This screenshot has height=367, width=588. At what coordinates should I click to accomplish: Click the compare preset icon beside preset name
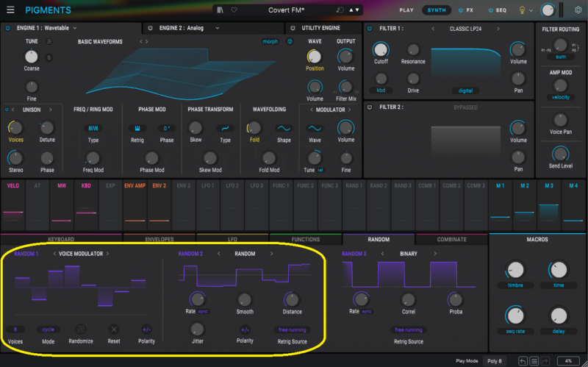pos(340,10)
